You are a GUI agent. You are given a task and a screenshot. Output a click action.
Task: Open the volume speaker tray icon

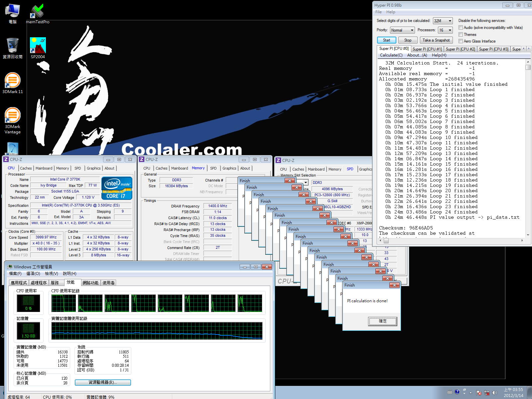point(495,393)
